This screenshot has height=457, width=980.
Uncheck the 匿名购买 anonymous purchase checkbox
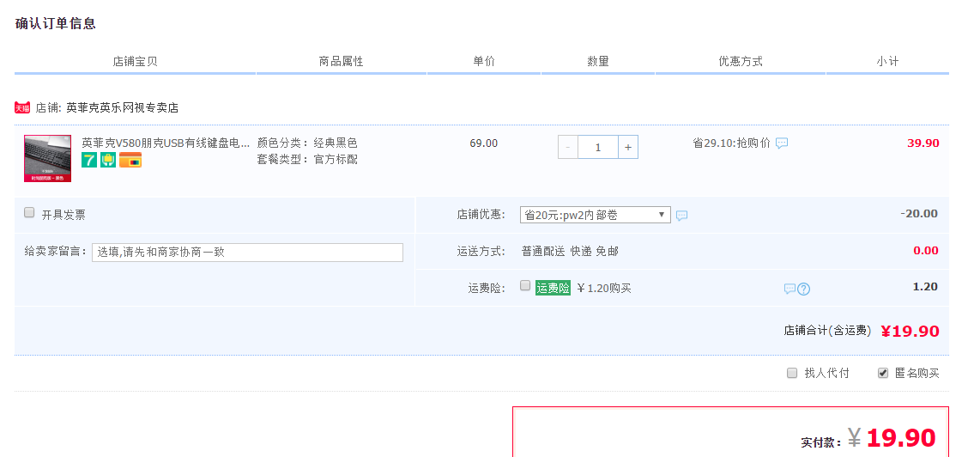click(x=883, y=373)
